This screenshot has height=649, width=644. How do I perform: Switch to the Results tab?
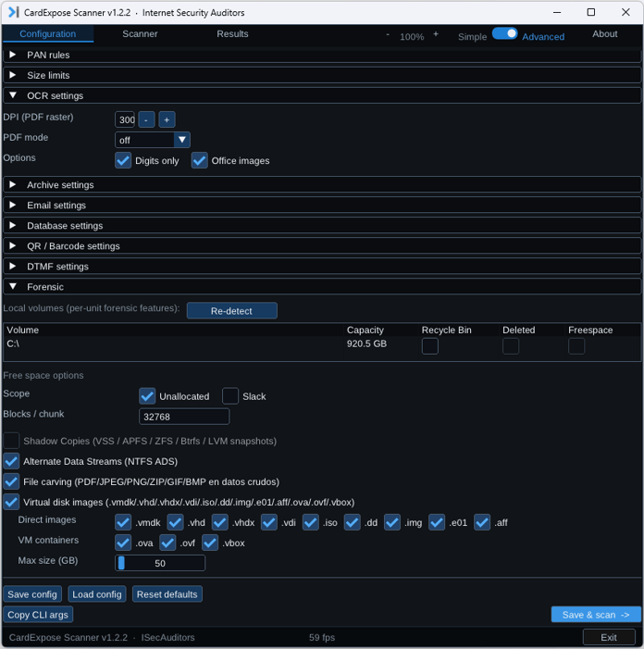pos(232,34)
